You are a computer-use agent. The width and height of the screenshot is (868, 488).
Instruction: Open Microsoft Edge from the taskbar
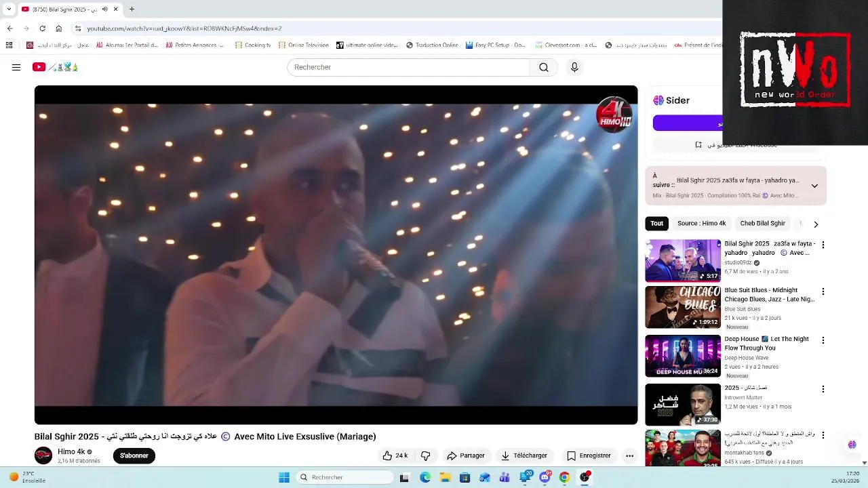425,477
